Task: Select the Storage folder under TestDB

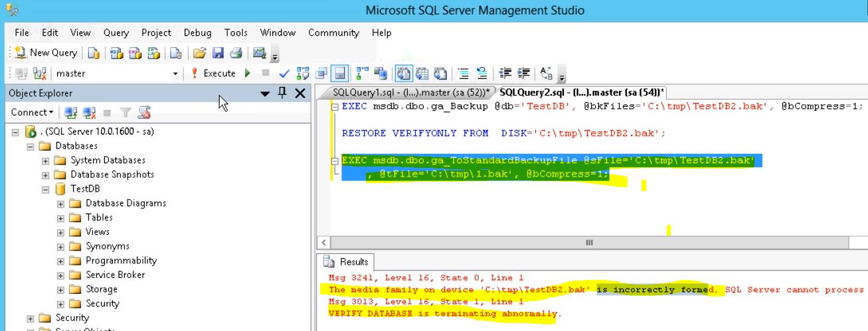Action: click(x=101, y=289)
